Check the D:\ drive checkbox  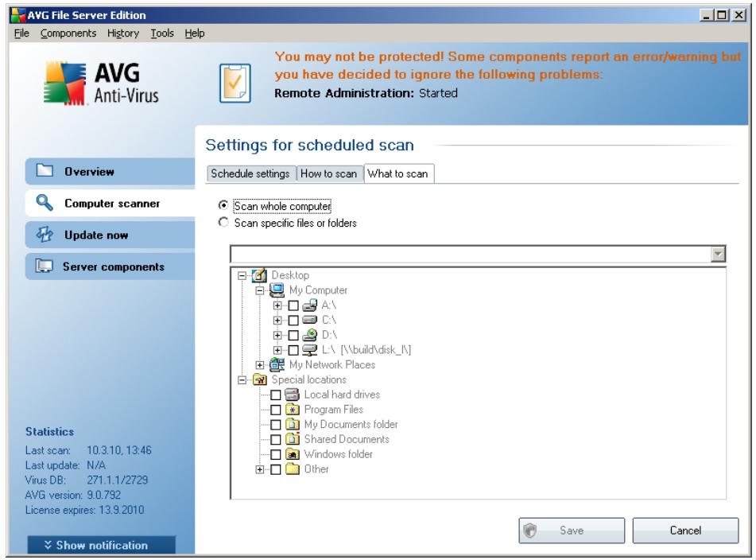tap(293, 335)
